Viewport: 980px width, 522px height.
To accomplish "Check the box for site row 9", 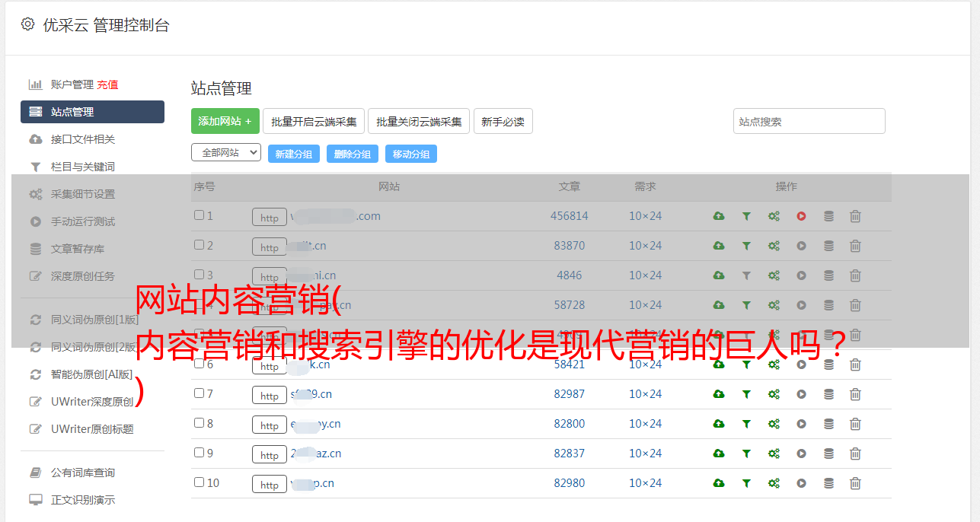I will (199, 453).
